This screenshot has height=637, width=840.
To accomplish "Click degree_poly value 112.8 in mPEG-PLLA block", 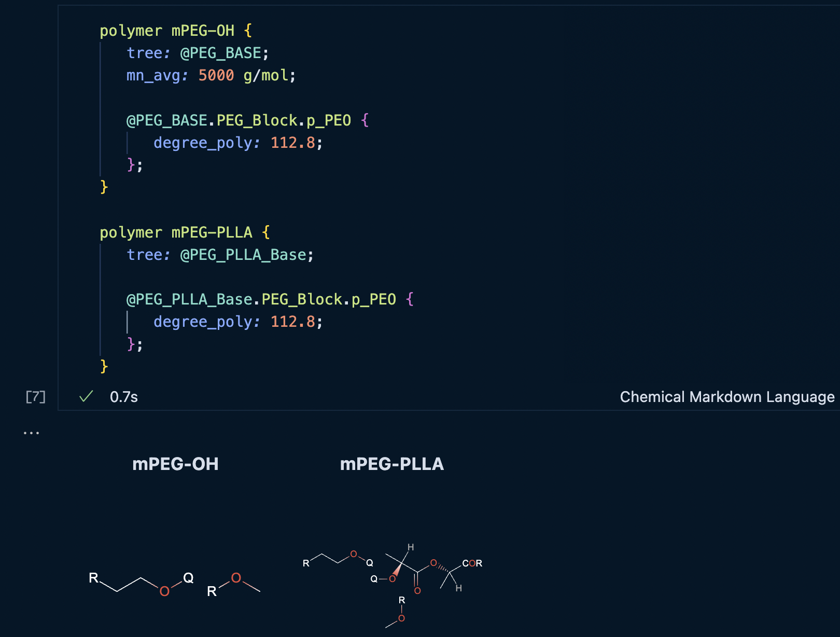I will 293,322.
